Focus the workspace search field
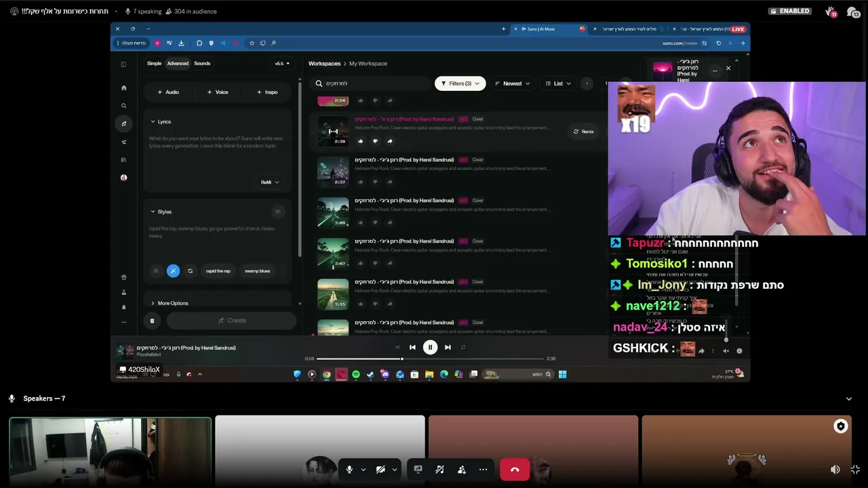 pyautogui.click(x=370, y=83)
